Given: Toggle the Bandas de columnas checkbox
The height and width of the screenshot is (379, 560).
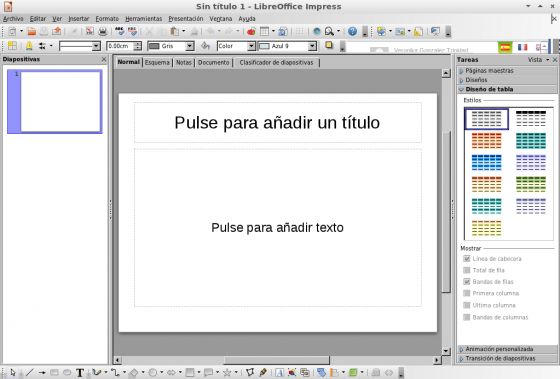Looking at the screenshot, I should (466, 317).
